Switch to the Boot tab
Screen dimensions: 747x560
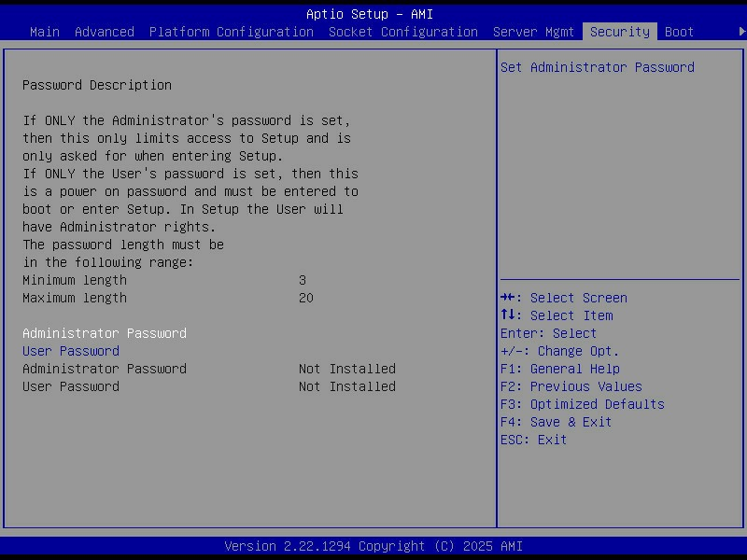tap(679, 32)
